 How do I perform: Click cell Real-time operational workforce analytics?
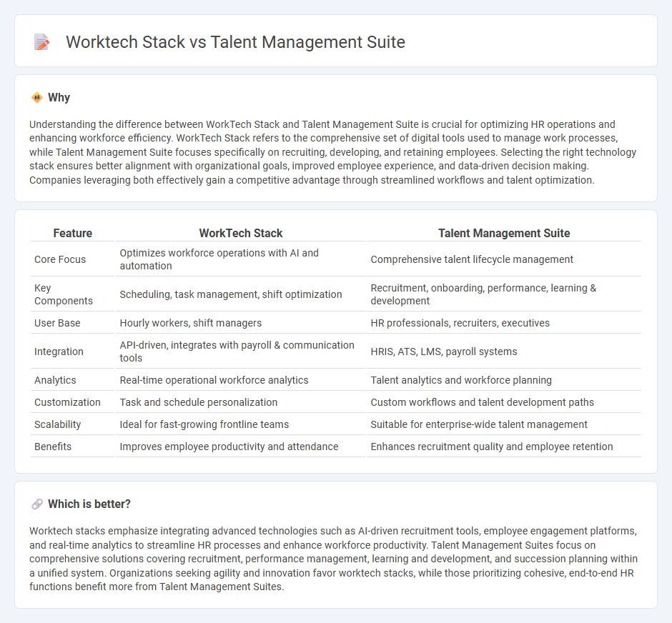pos(240,380)
